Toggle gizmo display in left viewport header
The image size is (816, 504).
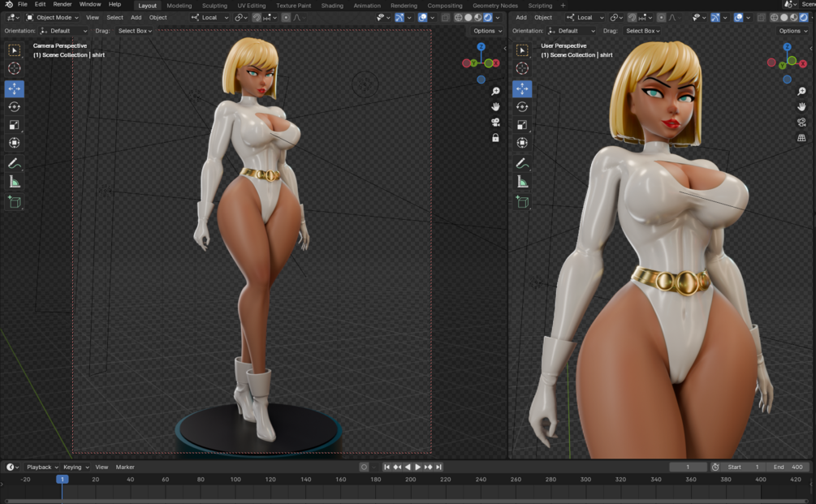pos(399,18)
